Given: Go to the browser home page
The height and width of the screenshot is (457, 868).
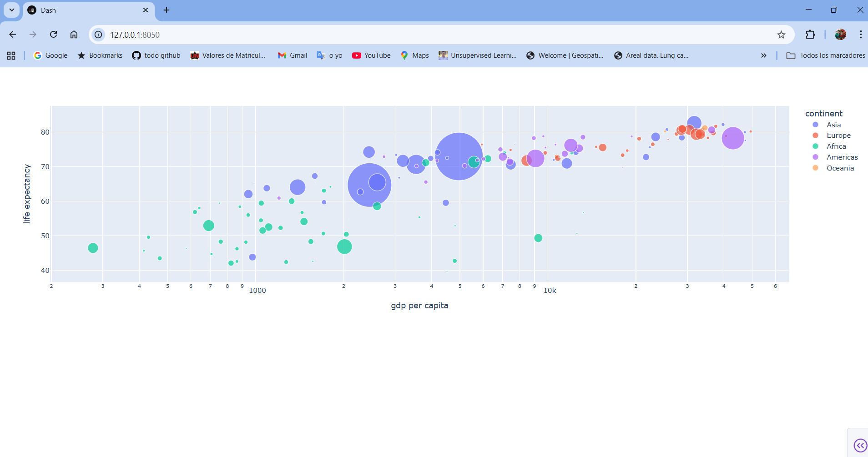Looking at the screenshot, I should pos(74,35).
